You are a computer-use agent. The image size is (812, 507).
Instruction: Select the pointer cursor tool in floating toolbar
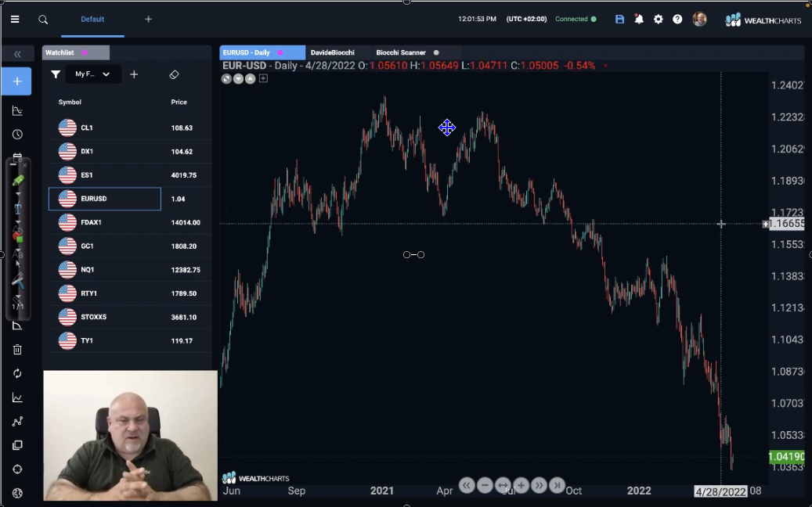[17, 265]
